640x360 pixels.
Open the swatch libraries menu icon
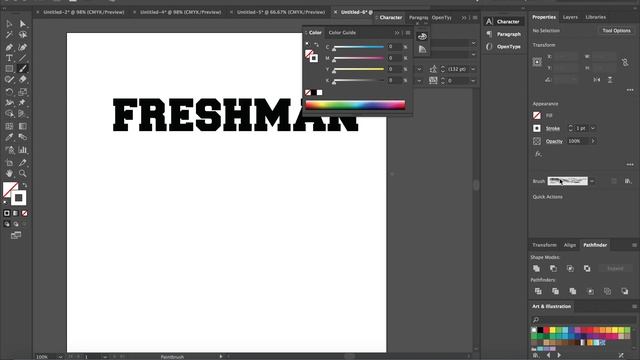535,355
